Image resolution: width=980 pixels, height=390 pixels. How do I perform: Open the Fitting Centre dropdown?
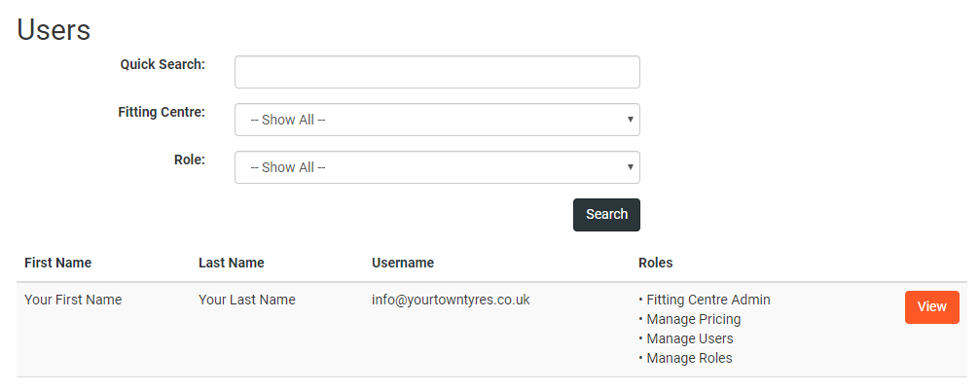click(437, 120)
